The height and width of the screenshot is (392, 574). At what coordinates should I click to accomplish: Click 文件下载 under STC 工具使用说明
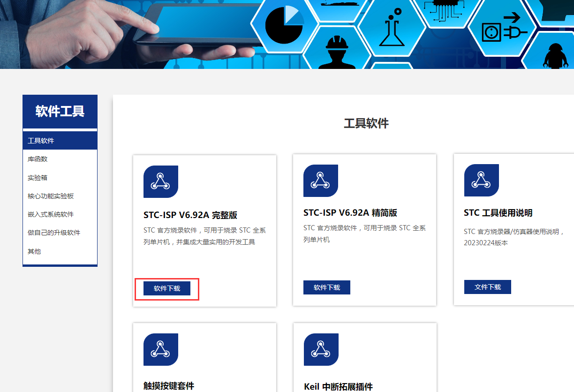point(488,287)
